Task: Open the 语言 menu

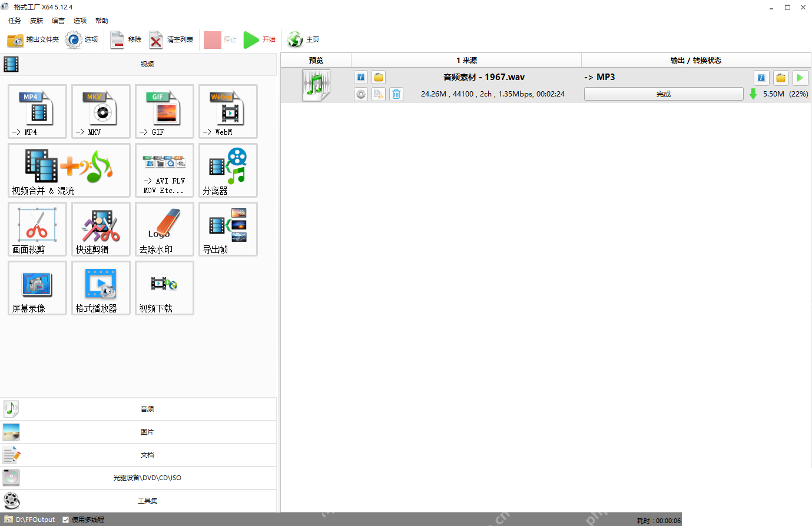Action: [x=58, y=21]
